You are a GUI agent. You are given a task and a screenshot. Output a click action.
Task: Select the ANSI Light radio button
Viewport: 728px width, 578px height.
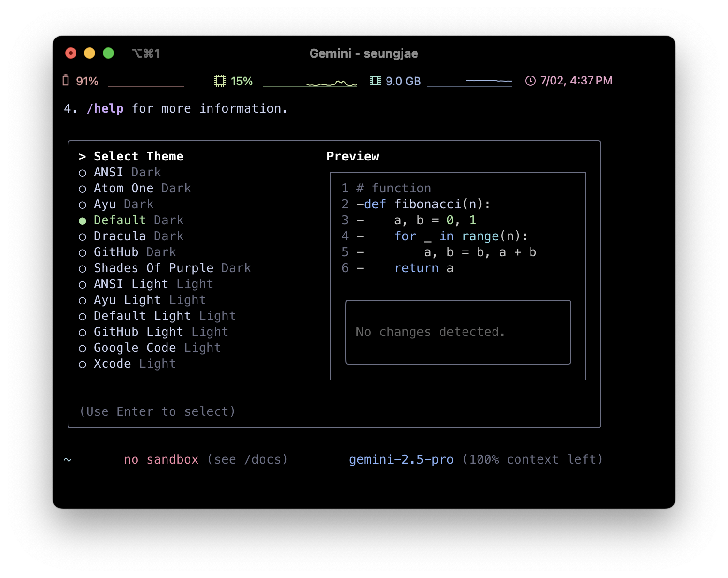coord(83,285)
